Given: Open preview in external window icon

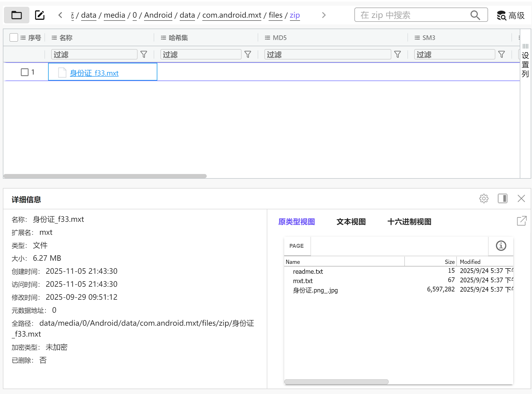Looking at the screenshot, I should click(521, 221).
